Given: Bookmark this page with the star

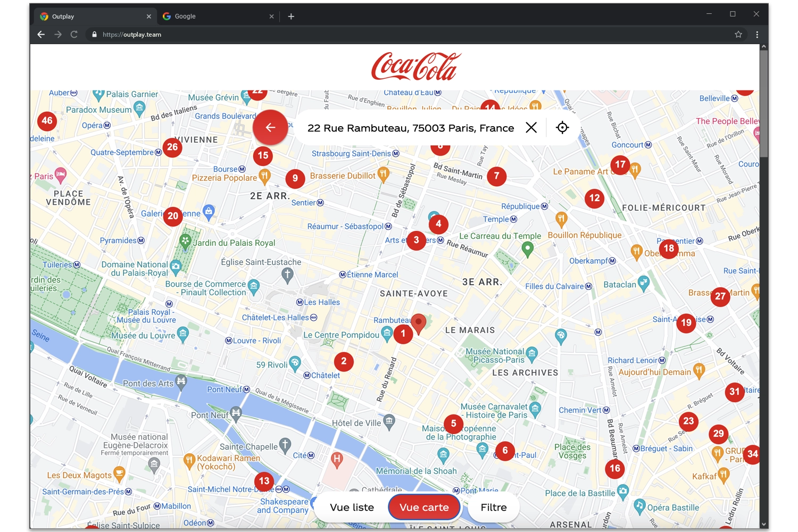Looking at the screenshot, I should 738,35.
